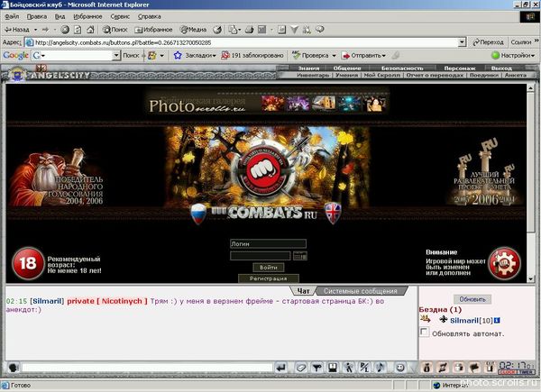Switch to the Чат tab
The image size is (541, 392).
click(303, 291)
